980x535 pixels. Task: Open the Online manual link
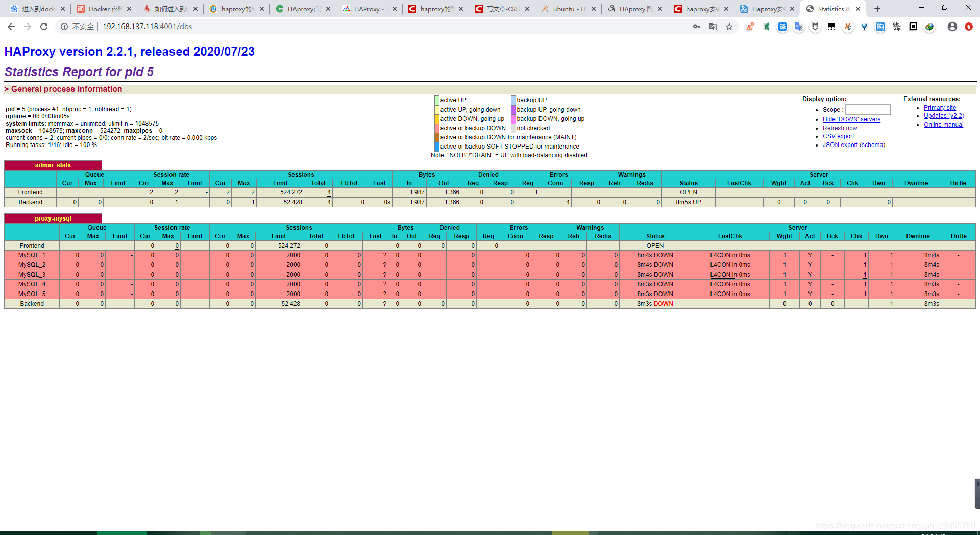(x=943, y=125)
